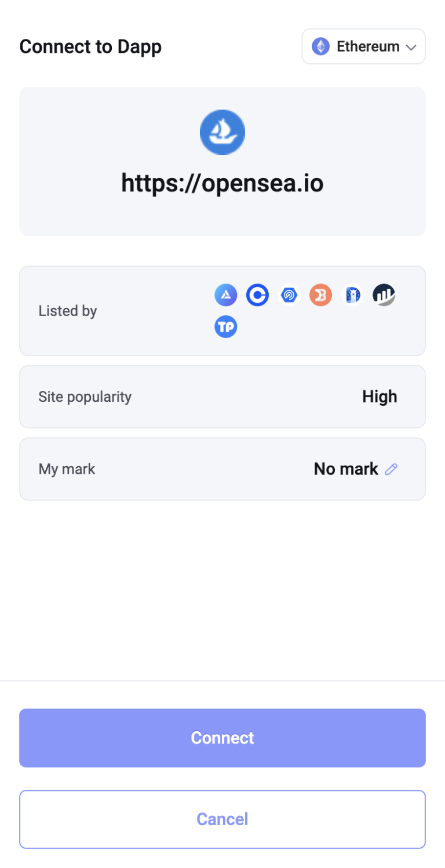445x868 pixels.
Task: Click the "Listed by" label
Action: pos(68,311)
